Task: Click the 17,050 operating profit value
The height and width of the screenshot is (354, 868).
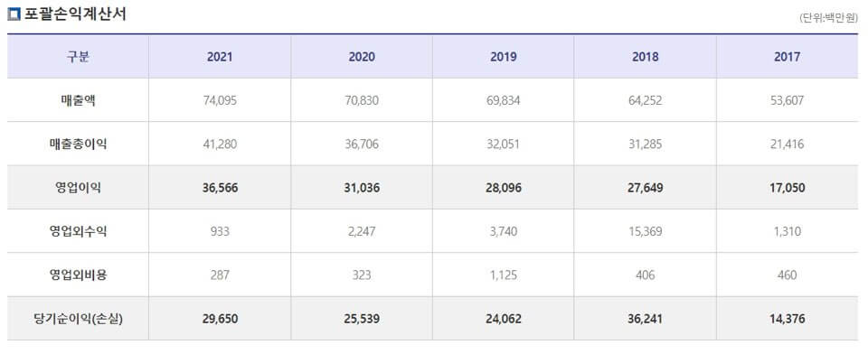Action: (x=788, y=188)
